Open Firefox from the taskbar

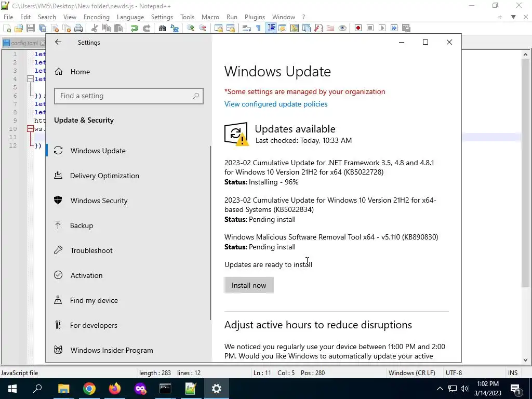[x=115, y=389]
